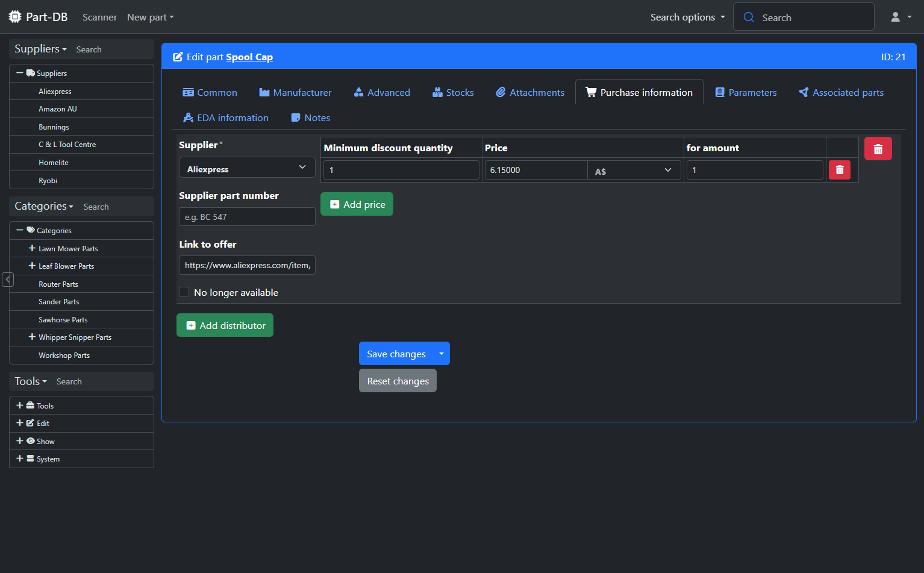This screenshot has height=573, width=924.
Task: Collapse the Categories tree root node
Action: tap(20, 230)
